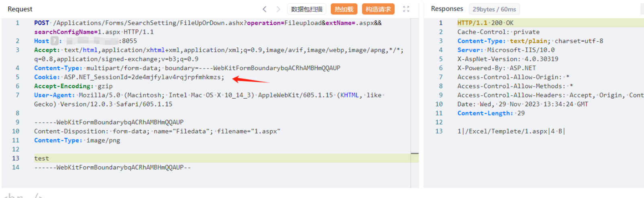Toggle the 热加载 button
Screen dimensions: 644x198
[x=344, y=9]
